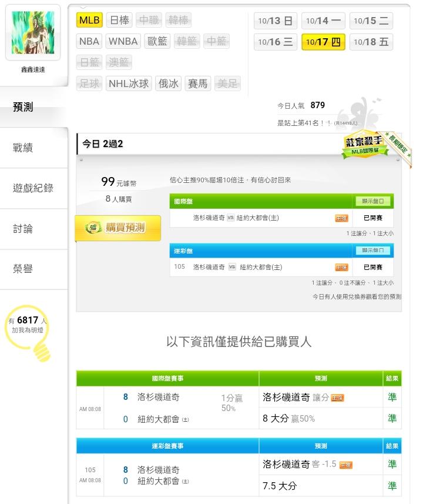Viewport: 423px width, 504px height.
Task: Toggle 顯示盤口 for the 國際盤 section
Action: 372,201
